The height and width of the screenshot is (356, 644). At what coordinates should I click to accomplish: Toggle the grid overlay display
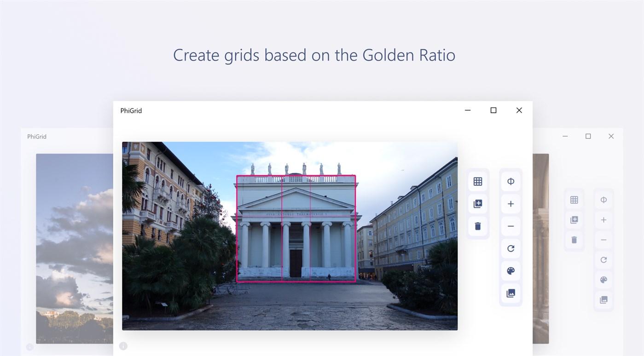point(477,181)
